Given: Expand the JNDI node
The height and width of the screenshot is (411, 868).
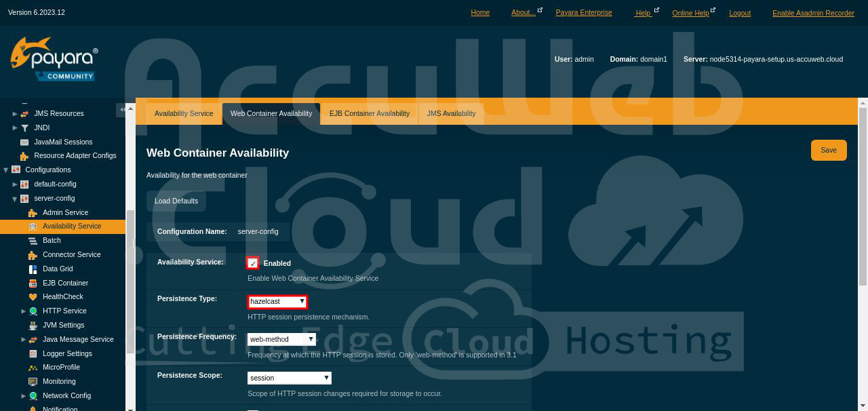Looking at the screenshot, I should point(15,128).
